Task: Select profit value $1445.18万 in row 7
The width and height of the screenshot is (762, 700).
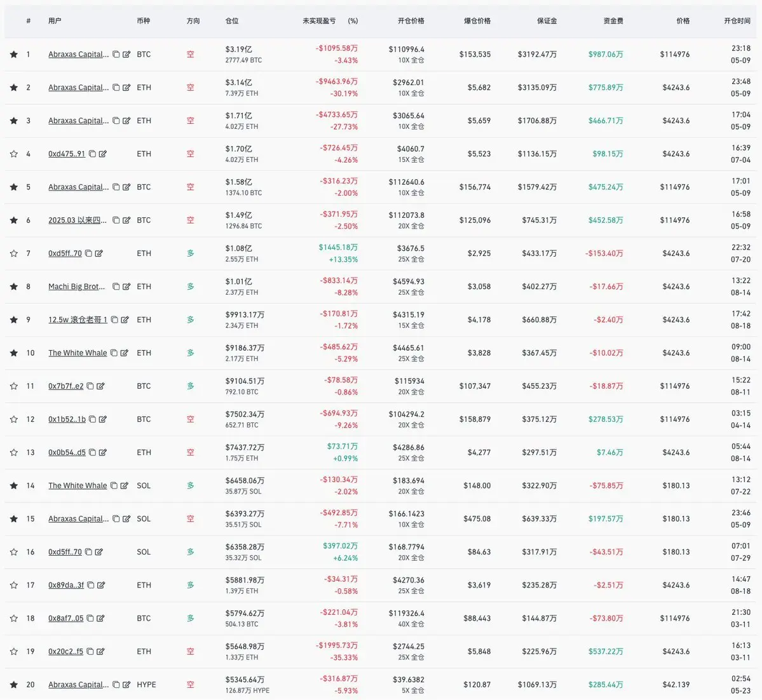Action: coord(338,247)
